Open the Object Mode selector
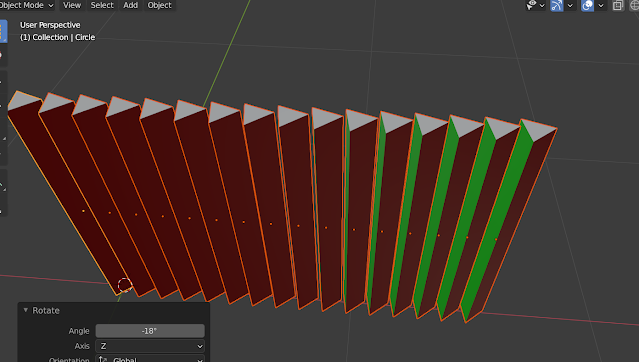 (x=27, y=5)
